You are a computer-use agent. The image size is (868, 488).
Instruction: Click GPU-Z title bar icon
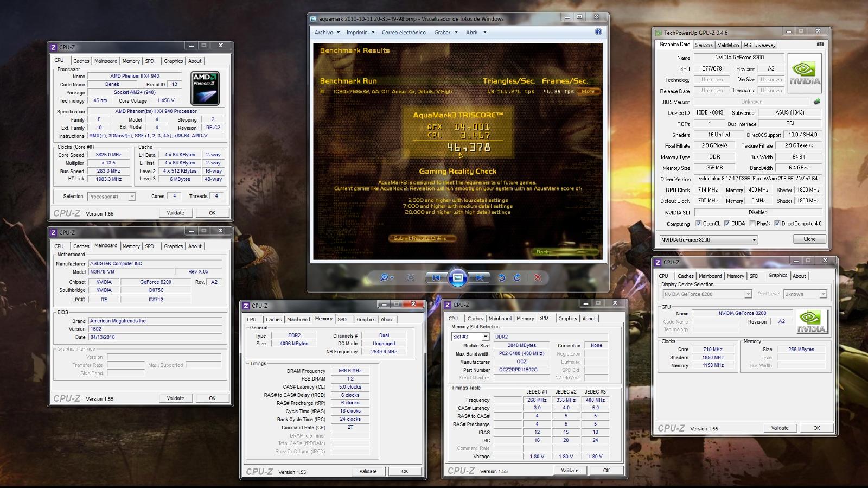click(659, 33)
